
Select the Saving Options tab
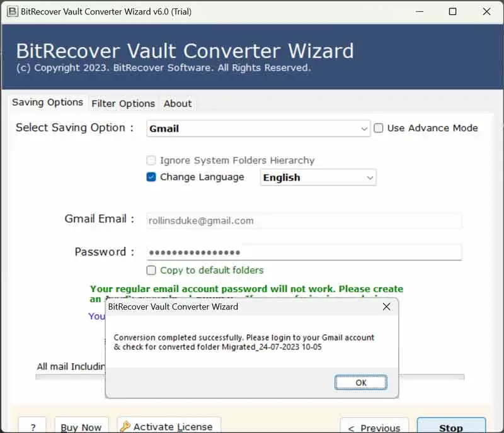(x=47, y=103)
